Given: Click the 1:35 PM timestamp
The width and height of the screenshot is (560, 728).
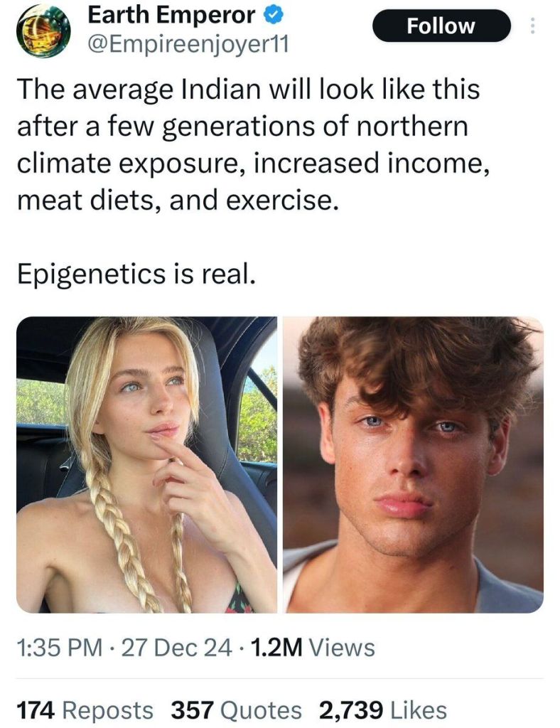Looking at the screenshot, I should 60,647.
